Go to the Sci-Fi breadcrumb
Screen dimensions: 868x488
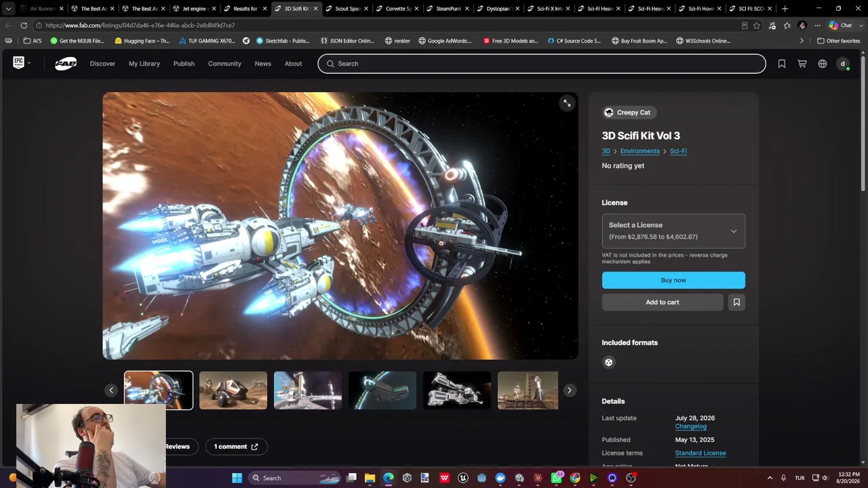point(678,151)
